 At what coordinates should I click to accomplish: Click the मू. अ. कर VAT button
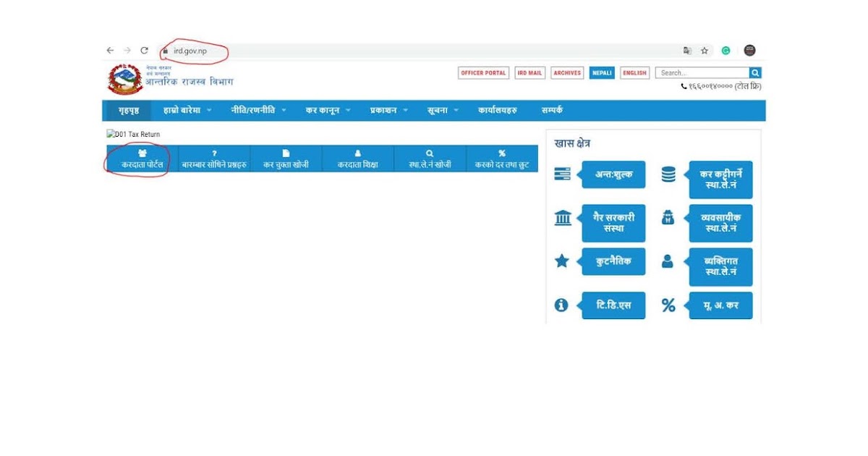[720, 305]
